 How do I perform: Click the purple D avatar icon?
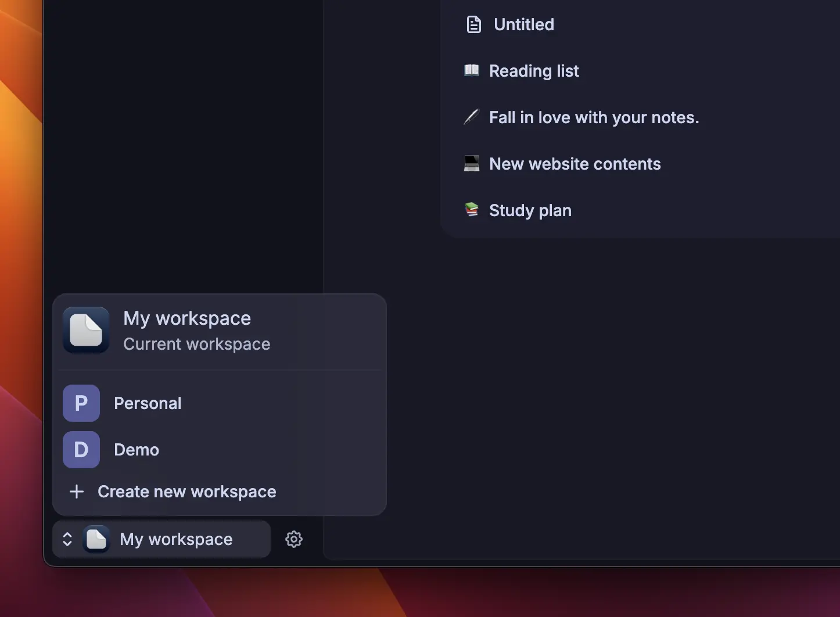(x=81, y=450)
